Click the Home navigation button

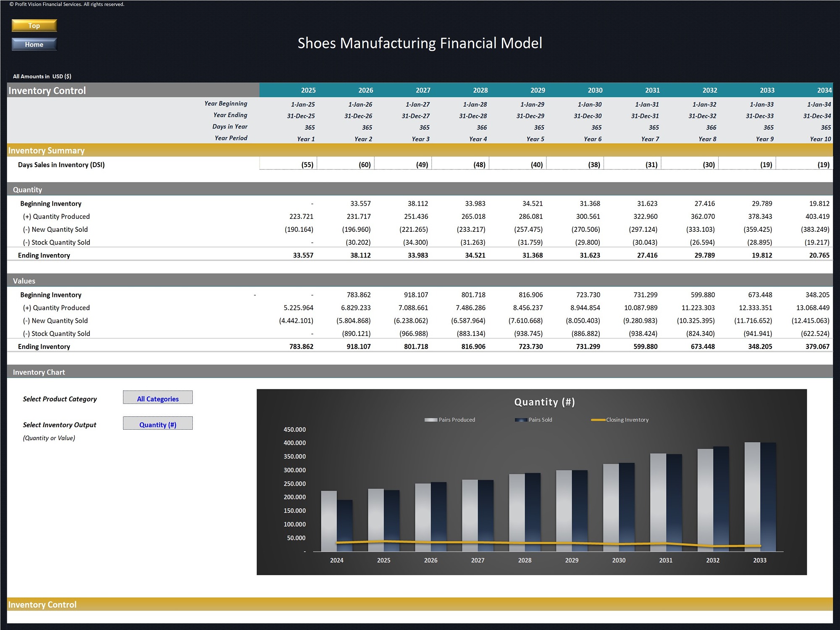pos(34,44)
